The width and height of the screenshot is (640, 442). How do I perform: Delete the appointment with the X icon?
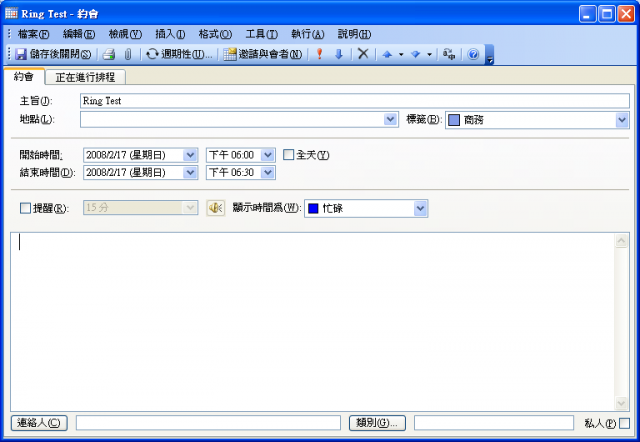363,54
